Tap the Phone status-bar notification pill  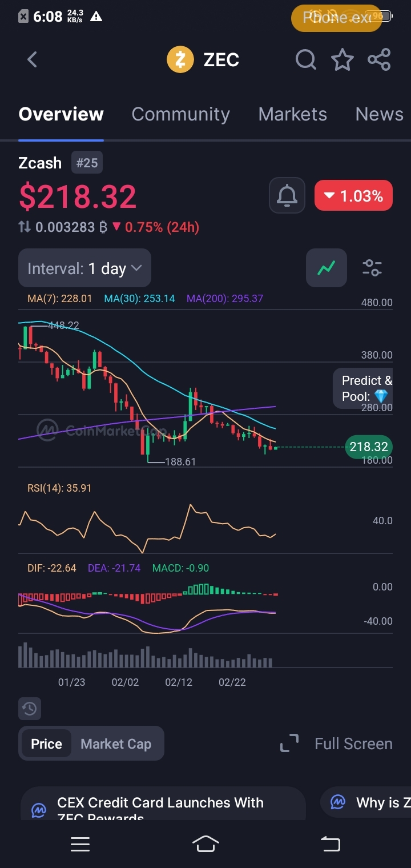pos(336,18)
